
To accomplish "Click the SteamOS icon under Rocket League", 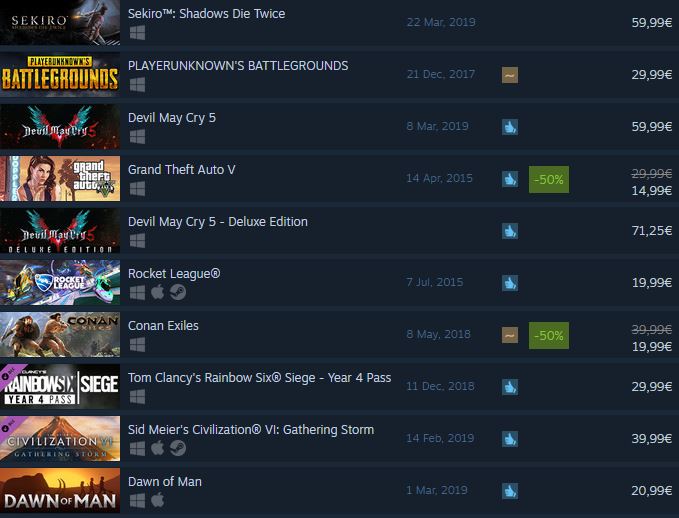I will [178, 292].
